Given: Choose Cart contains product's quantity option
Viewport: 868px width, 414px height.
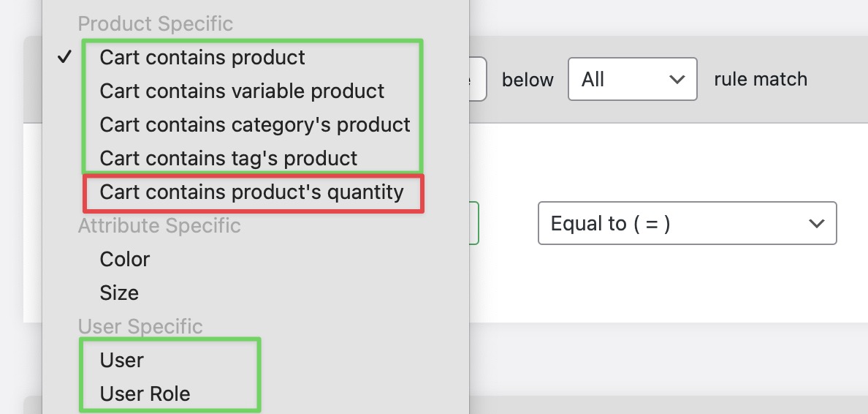Looking at the screenshot, I should pos(252,192).
